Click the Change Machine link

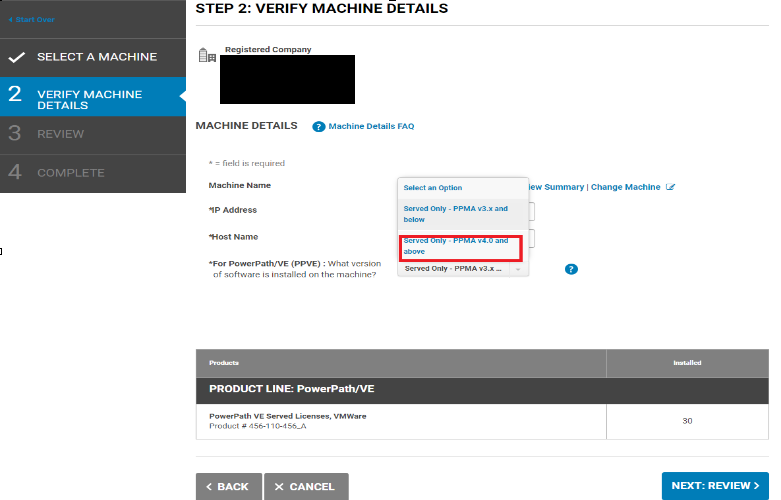tap(625, 187)
